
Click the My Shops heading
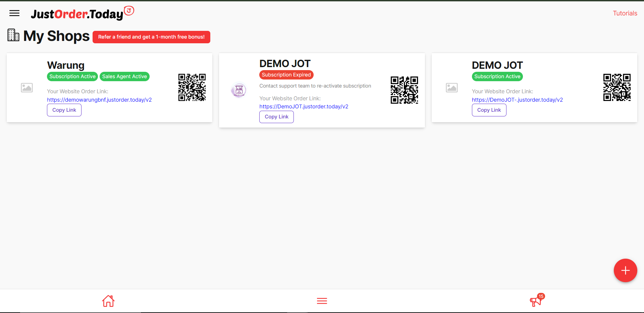pos(56,36)
